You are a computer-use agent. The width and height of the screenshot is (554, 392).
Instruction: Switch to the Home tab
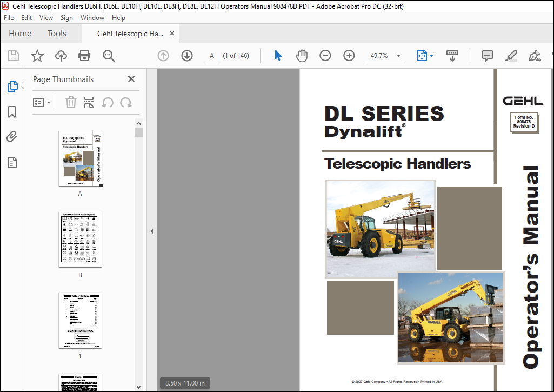coord(20,34)
